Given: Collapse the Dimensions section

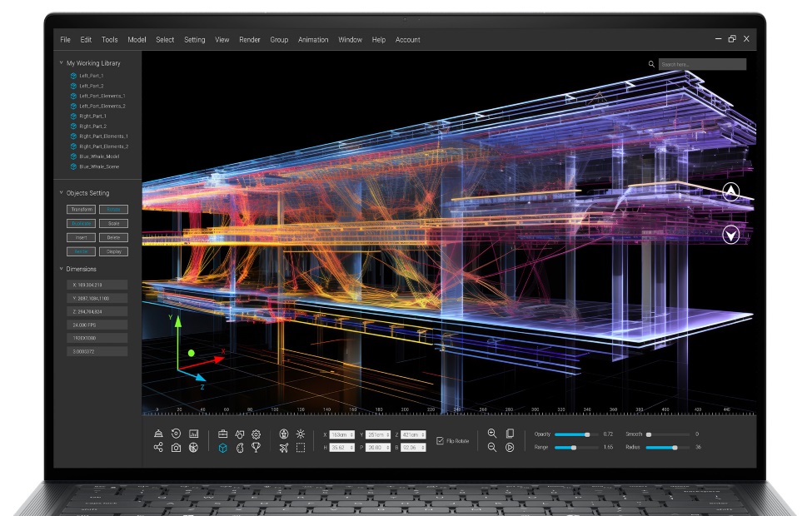Looking at the screenshot, I should pyautogui.click(x=61, y=269).
